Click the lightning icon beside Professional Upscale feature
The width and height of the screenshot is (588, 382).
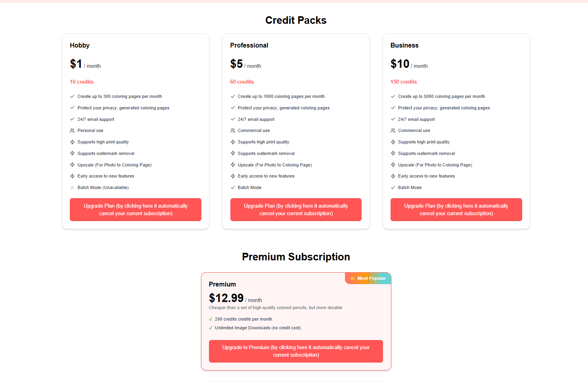coord(233,165)
